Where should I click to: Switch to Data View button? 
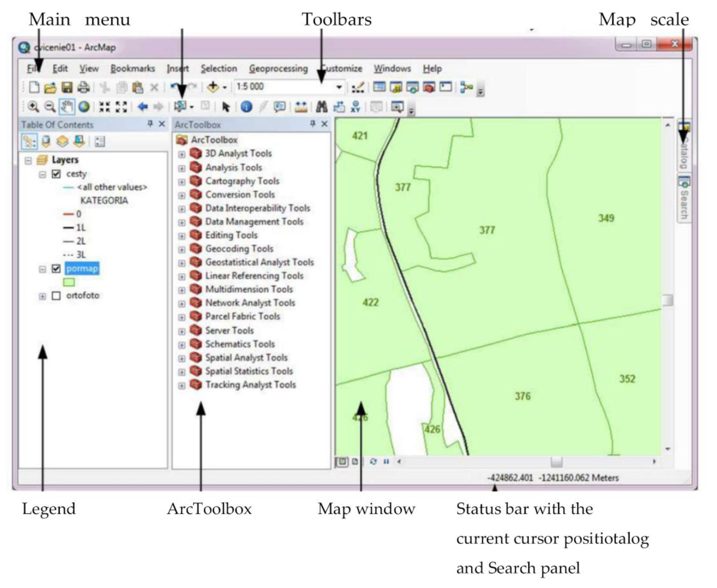click(342, 462)
